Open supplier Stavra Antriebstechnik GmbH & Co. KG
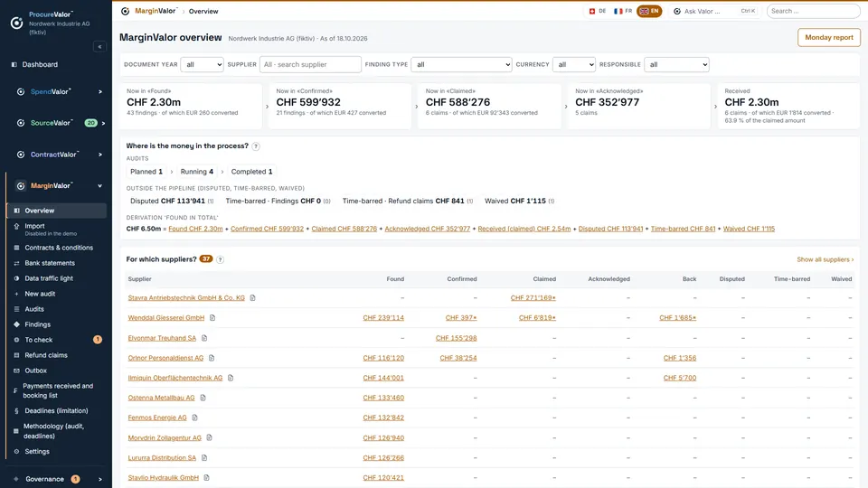Image resolution: width=868 pixels, height=488 pixels. pyautogui.click(x=186, y=297)
